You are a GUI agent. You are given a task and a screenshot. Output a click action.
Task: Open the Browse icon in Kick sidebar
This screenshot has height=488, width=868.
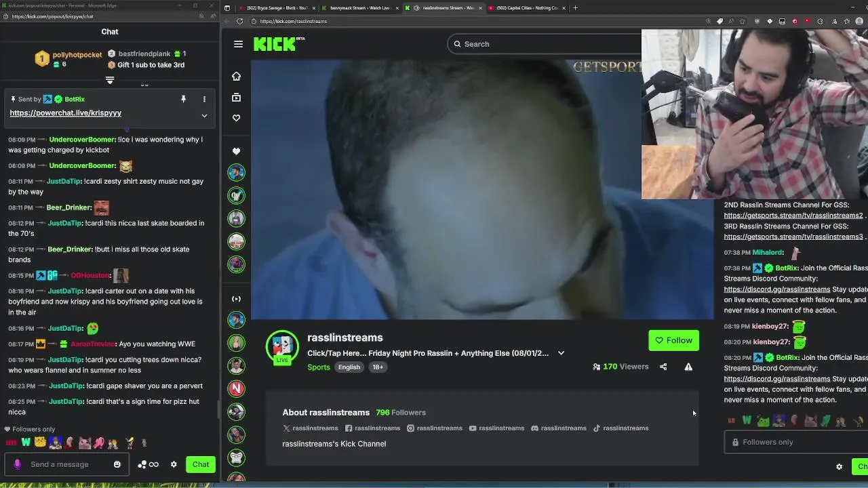pos(236,98)
